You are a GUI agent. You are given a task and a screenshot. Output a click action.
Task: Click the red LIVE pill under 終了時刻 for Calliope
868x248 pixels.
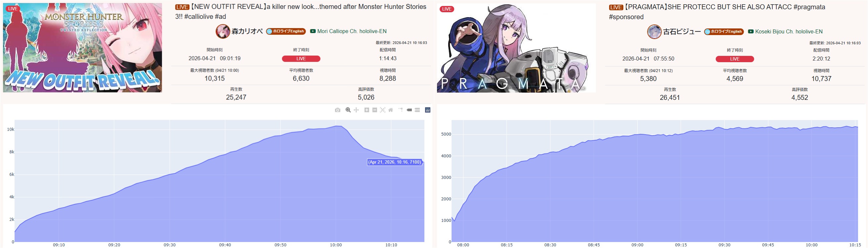point(301,59)
